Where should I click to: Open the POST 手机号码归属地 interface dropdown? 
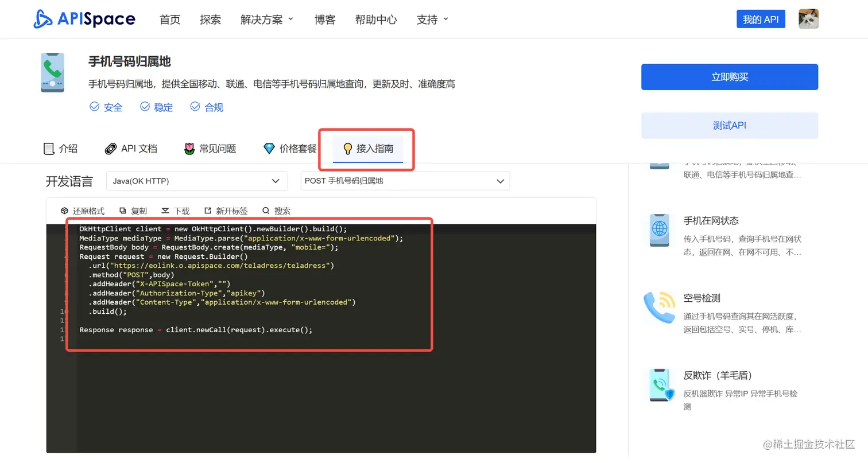click(x=405, y=181)
